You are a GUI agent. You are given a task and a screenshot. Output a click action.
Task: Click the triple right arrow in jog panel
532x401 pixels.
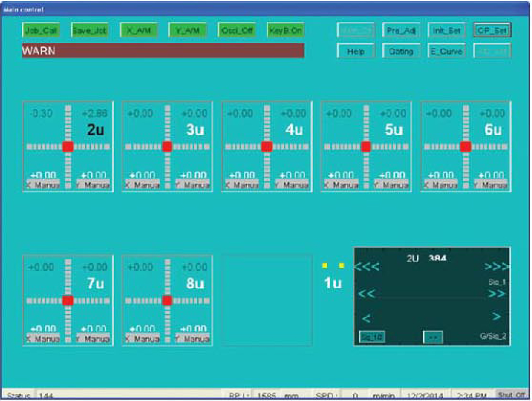(x=497, y=267)
